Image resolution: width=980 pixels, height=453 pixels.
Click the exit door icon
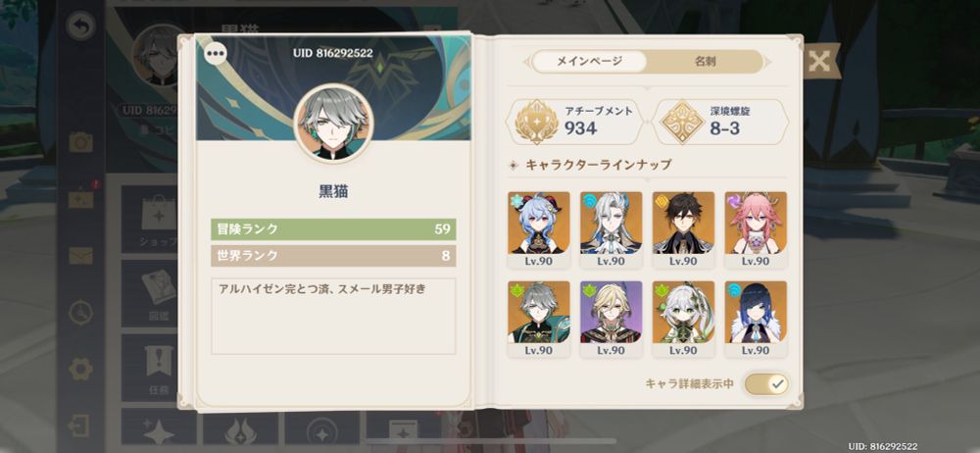[x=79, y=426]
